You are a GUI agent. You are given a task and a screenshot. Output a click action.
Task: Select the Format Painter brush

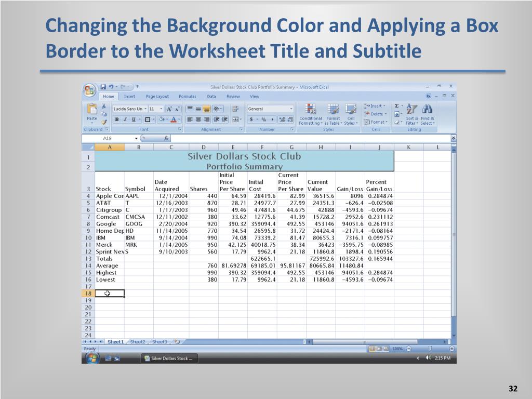coord(104,122)
